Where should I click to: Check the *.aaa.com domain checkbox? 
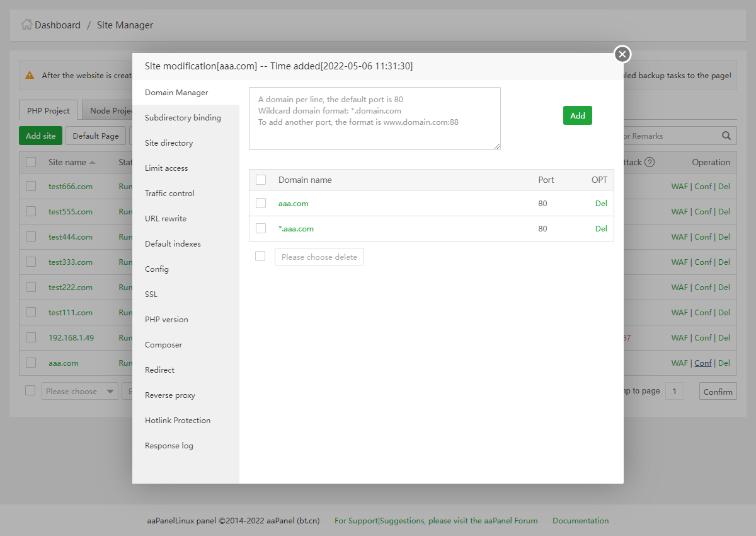261,228
